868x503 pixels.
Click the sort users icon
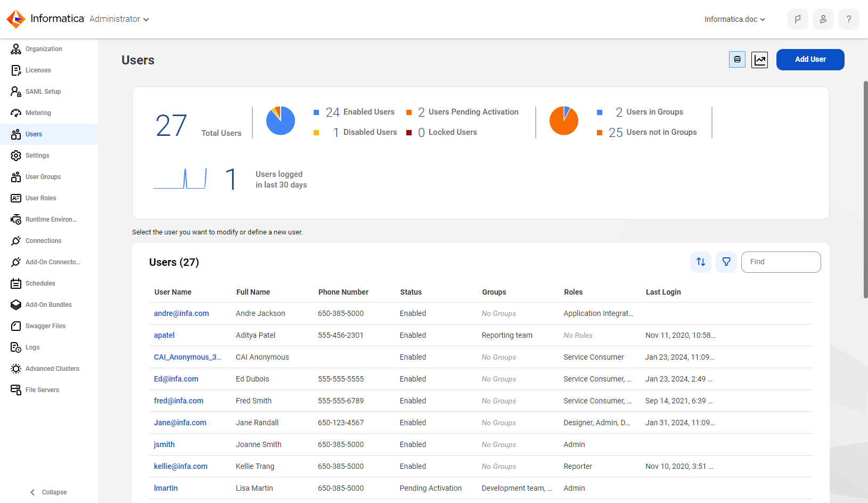coord(701,262)
